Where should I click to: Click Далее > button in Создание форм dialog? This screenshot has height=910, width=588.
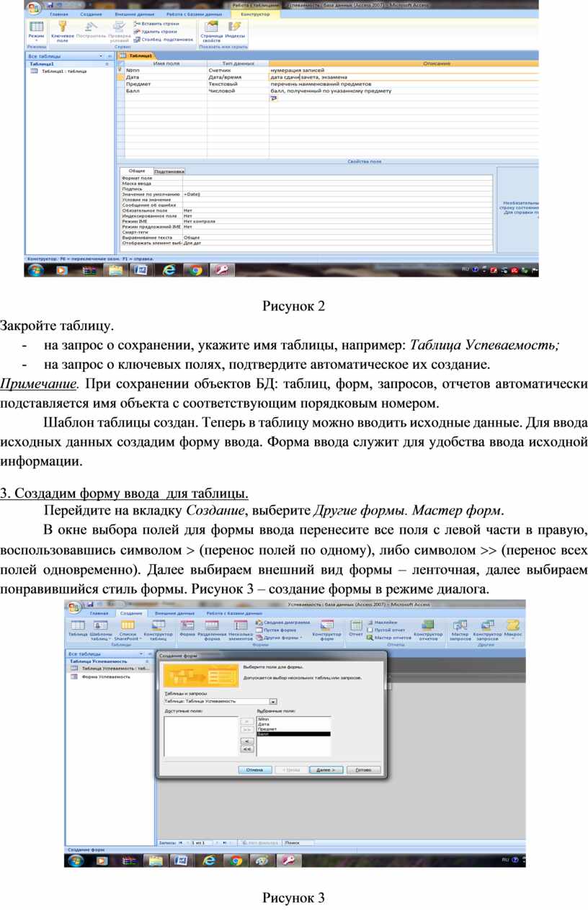tap(326, 770)
